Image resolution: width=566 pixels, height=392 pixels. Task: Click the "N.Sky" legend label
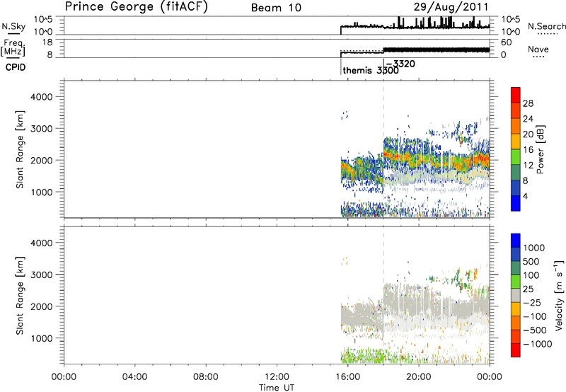click(13, 26)
